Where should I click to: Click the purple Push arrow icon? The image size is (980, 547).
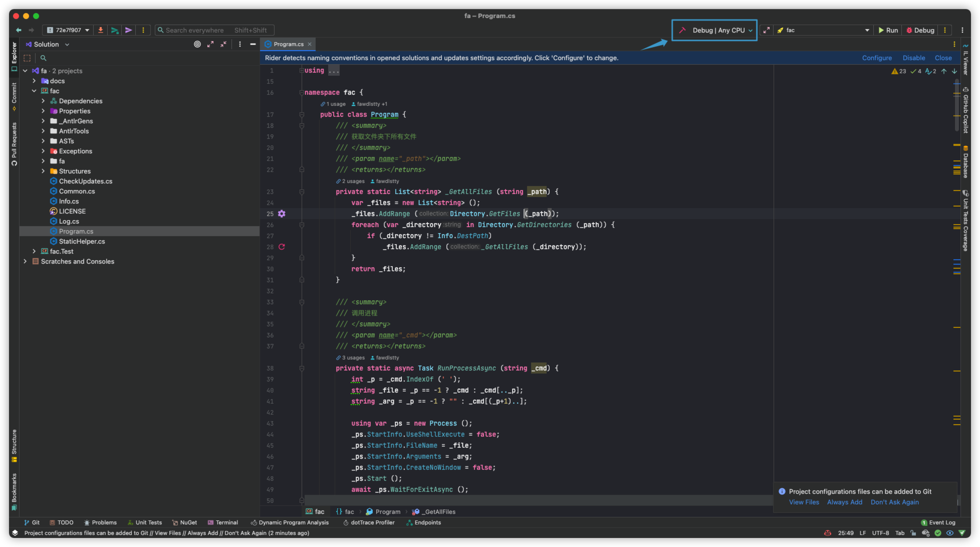click(x=129, y=30)
